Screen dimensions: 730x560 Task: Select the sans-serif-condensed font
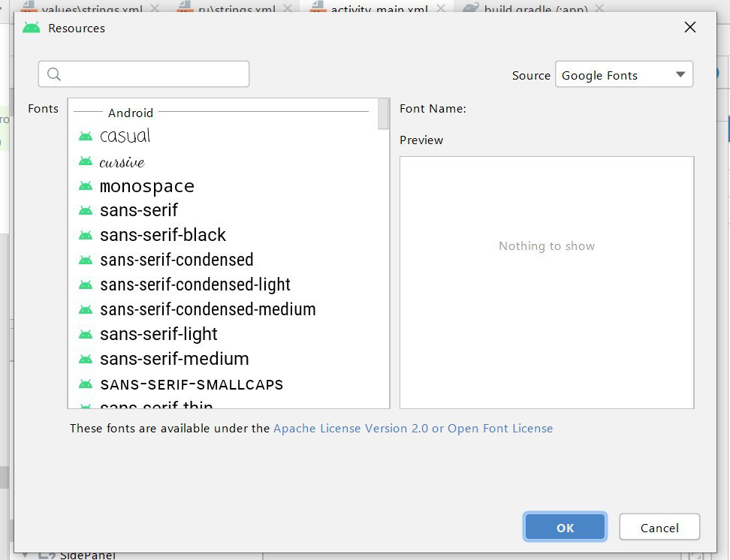tap(223, 260)
